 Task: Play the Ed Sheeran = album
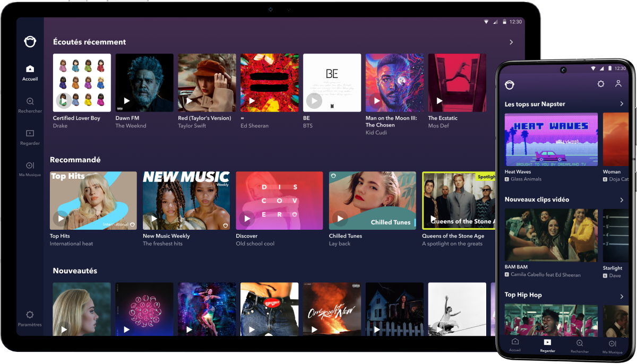click(x=252, y=100)
